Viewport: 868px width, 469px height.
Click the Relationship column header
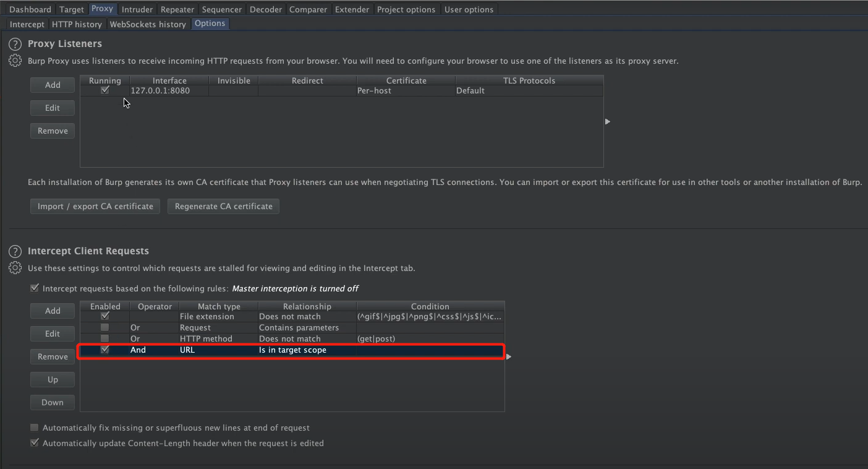point(307,306)
